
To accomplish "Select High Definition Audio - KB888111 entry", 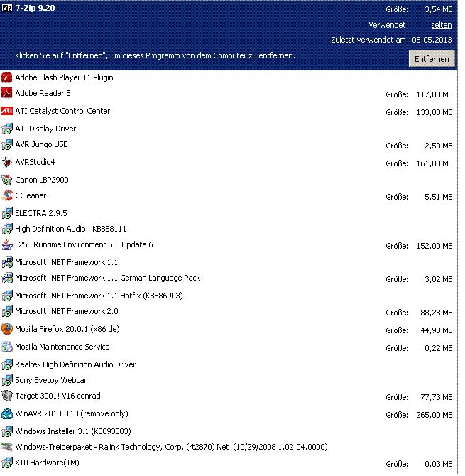I will click(71, 229).
